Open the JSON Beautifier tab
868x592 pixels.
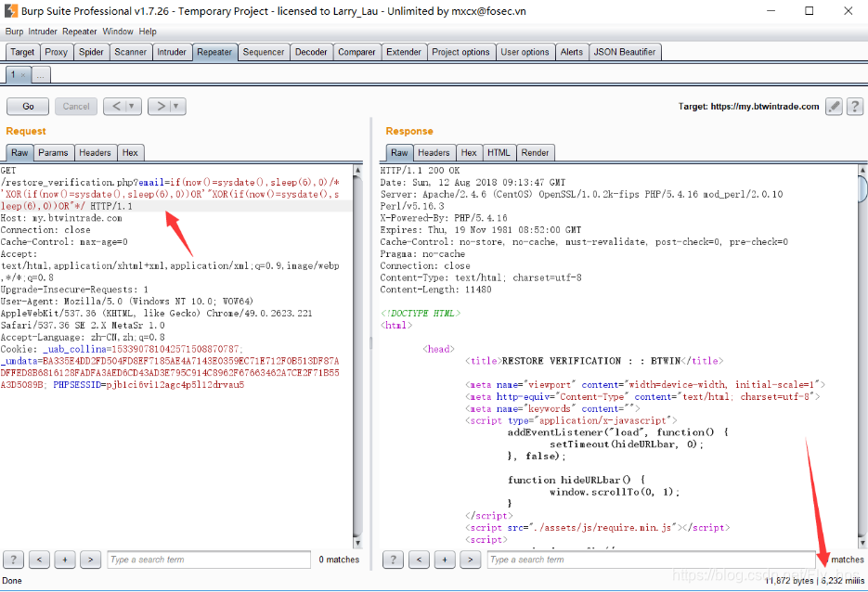click(625, 52)
